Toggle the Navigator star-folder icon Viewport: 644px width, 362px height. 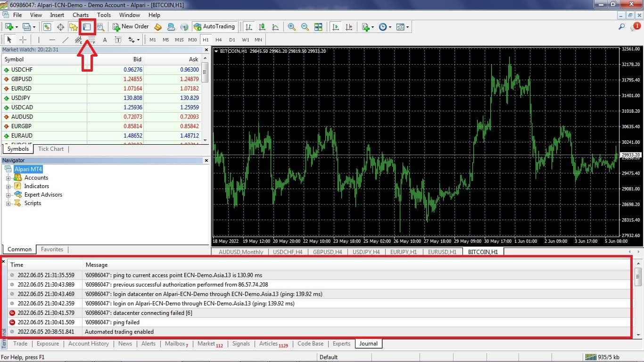tap(74, 27)
